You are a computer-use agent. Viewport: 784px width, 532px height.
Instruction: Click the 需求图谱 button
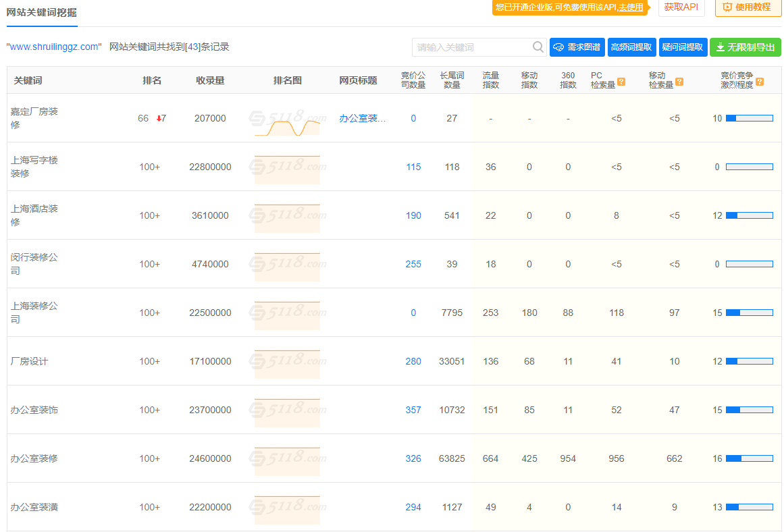[577, 47]
